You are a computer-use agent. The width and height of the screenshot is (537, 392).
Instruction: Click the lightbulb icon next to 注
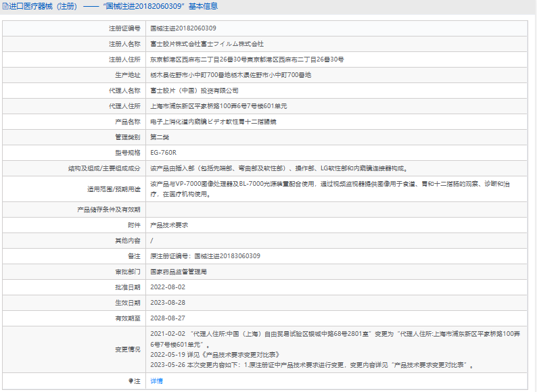(131, 381)
